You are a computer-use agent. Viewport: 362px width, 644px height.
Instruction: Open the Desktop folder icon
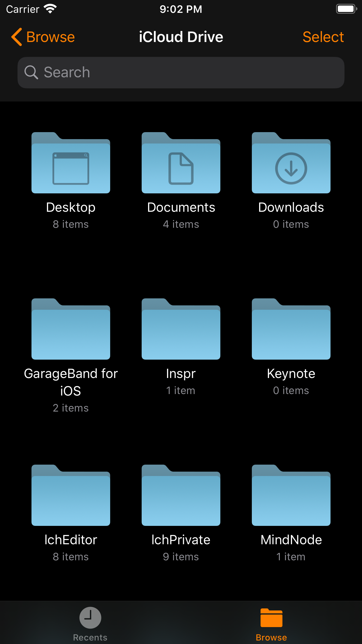pos(71,163)
